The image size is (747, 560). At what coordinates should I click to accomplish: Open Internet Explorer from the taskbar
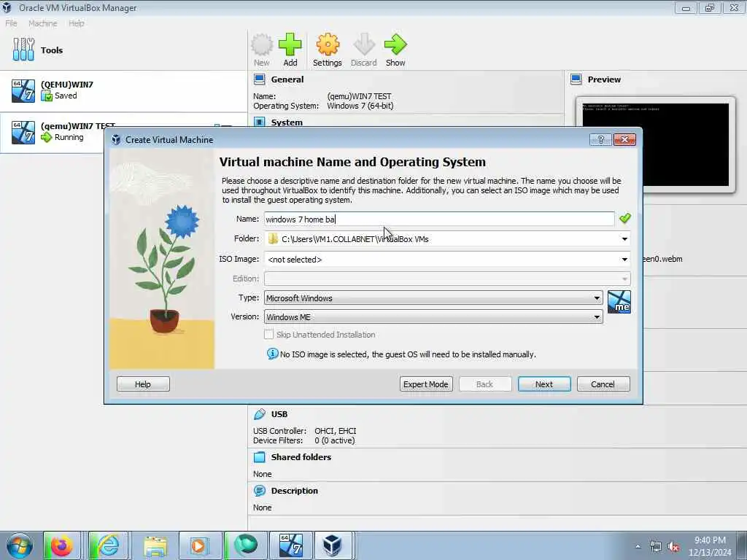tap(108, 545)
